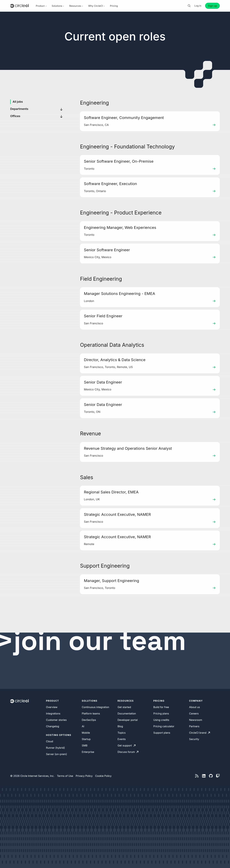Open the LinkedIn icon in footer
This screenshot has width=230, height=868.
(x=204, y=776)
